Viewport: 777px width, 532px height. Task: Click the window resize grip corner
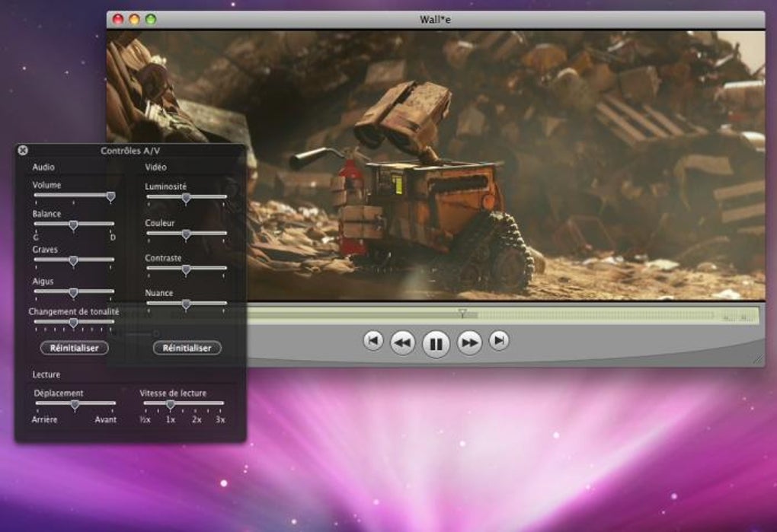point(758,360)
